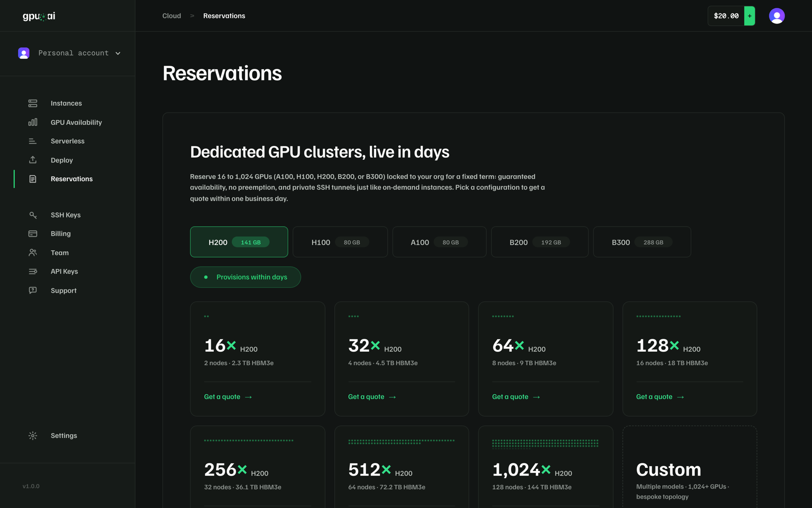The width and height of the screenshot is (812, 508).
Task: Open the Instances server icon
Action: click(x=32, y=103)
